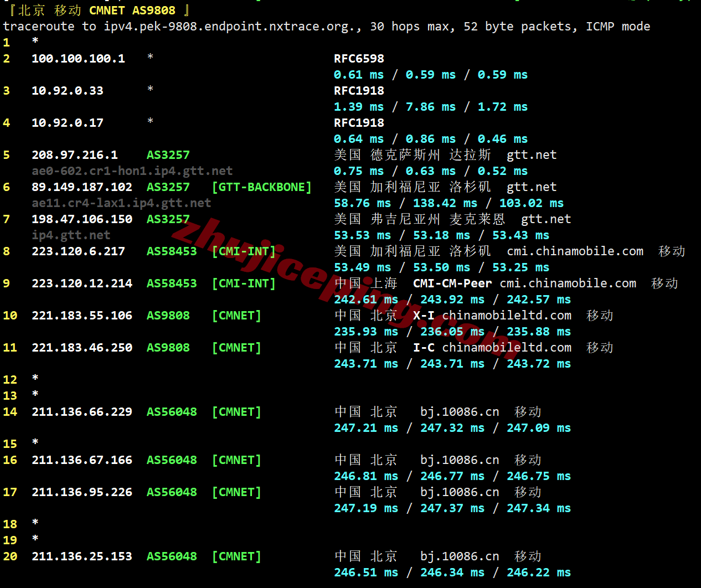701x588 pixels.
Task: Click X-I chinamobileltd.com on hop 10
Action: pos(492,316)
